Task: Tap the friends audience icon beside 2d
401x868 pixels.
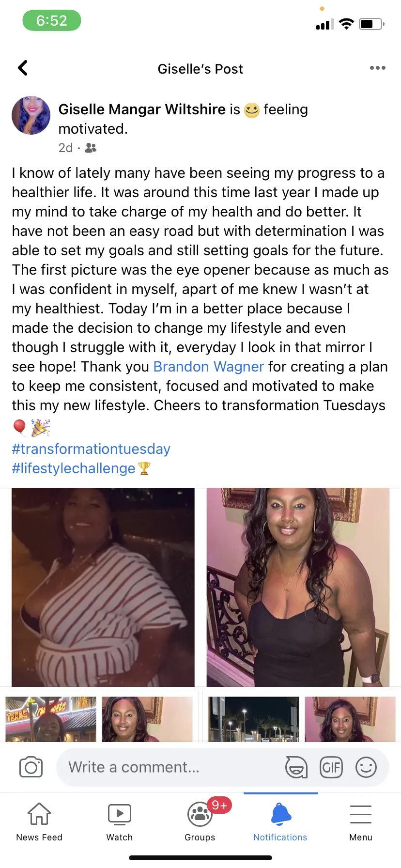Action: [x=91, y=148]
